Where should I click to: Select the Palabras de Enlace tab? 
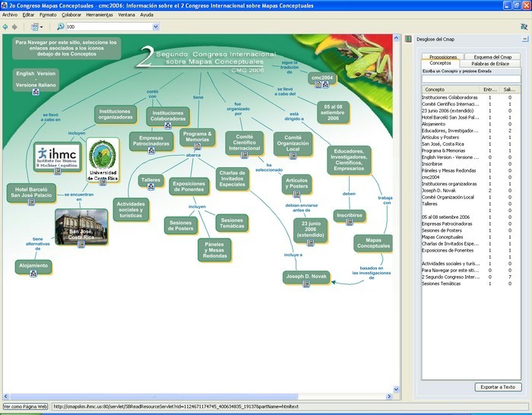tap(492, 64)
